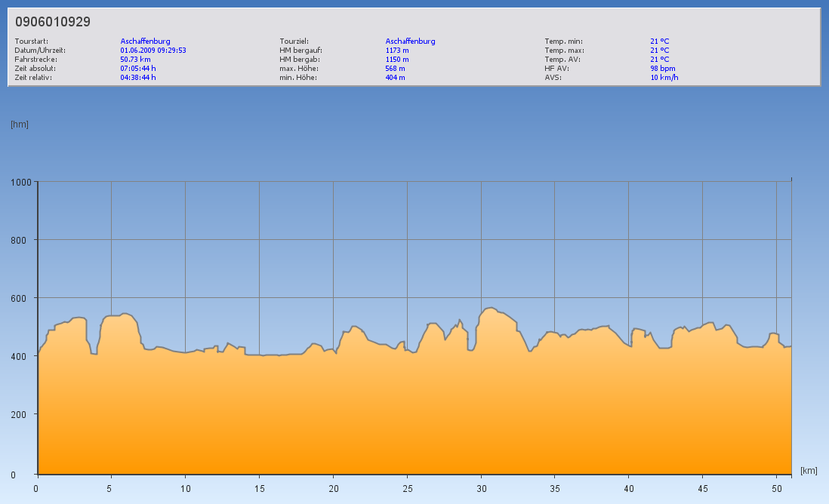Select the Fahrstrecke value 50.73 km
Screen dimensions: 829x504
tap(136, 60)
